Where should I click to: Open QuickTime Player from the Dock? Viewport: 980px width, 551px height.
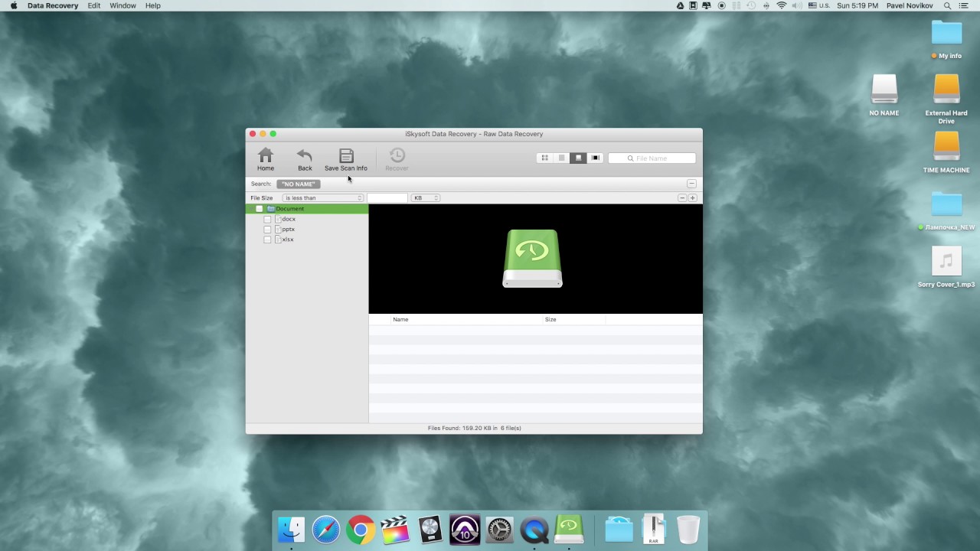534,529
